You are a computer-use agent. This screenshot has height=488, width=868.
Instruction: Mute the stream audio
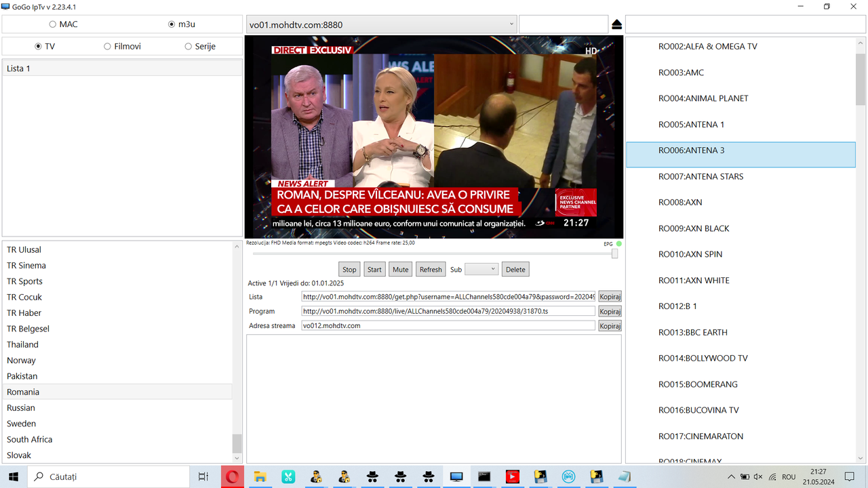tap(401, 269)
